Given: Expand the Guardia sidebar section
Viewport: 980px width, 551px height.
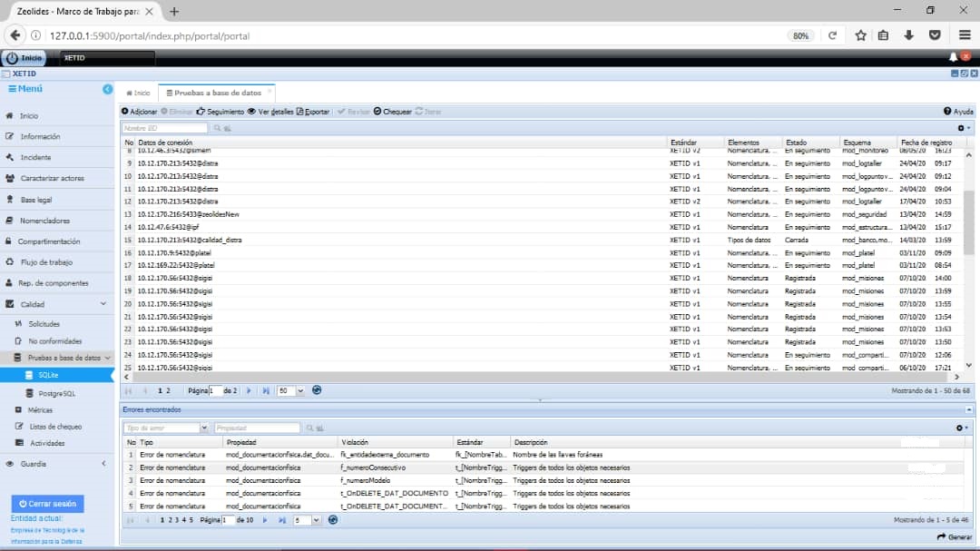Looking at the screenshot, I should point(103,464).
